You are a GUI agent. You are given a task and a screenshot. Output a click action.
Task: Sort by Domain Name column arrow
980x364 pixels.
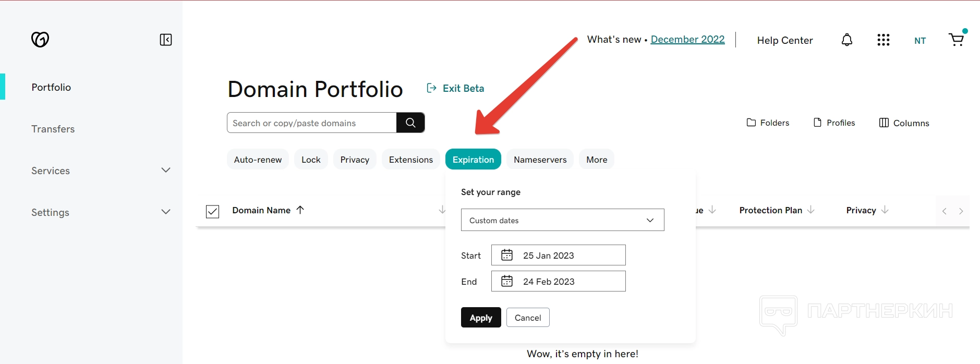(300, 210)
